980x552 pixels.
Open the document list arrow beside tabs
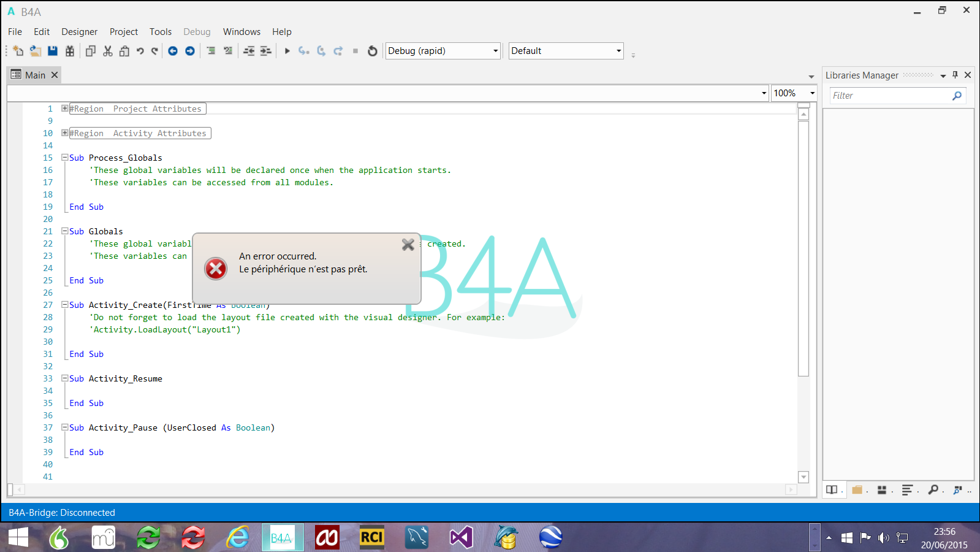(x=811, y=77)
